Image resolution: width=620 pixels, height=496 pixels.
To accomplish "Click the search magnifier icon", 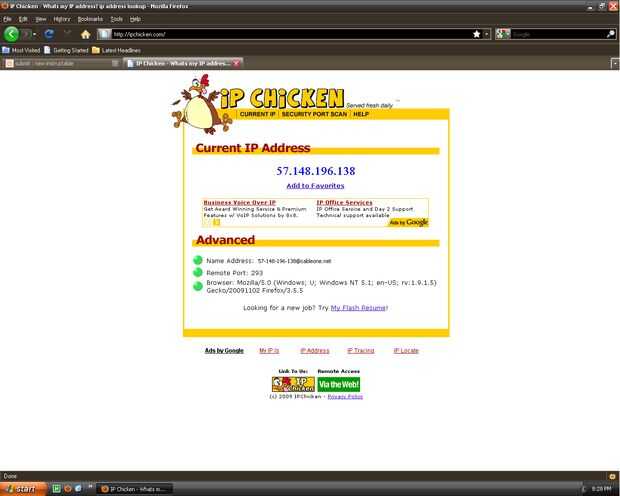I will pyautogui.click(x=611, y=34).
